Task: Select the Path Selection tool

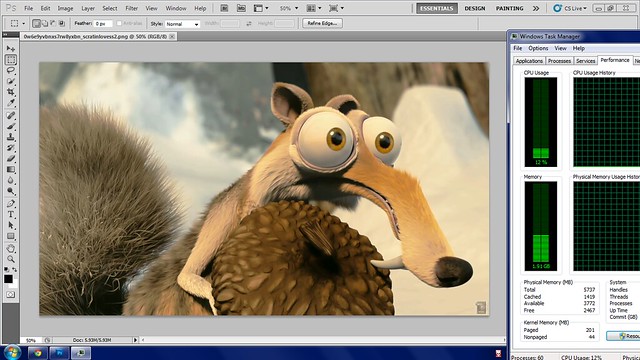Action: coord(11,225)
